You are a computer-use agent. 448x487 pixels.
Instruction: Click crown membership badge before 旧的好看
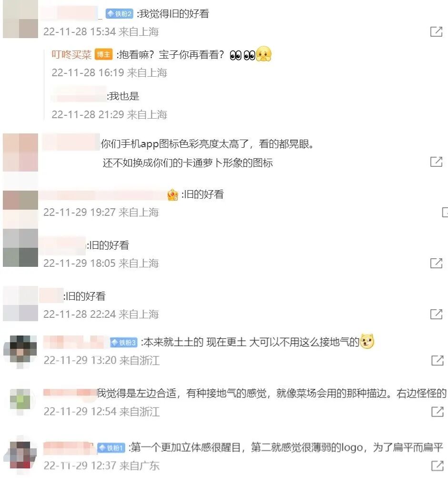(x=173, y=195)
